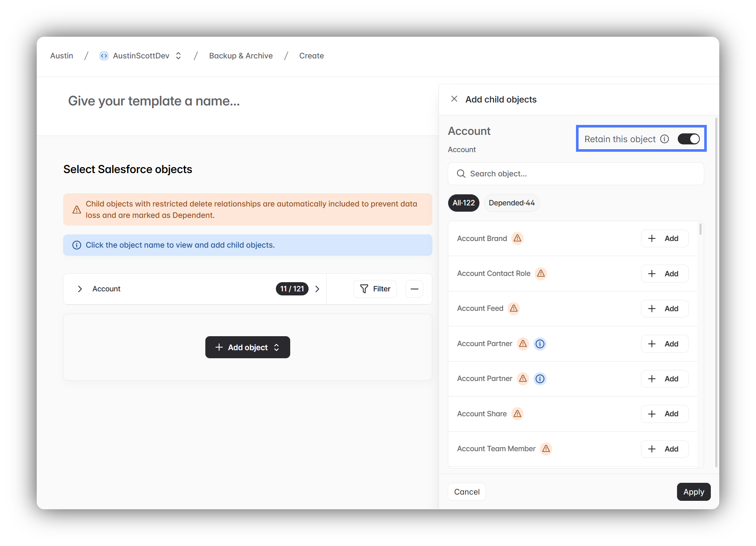Viewport: 756px width, 546px height.
Task: Click the info icon beside Retain this object
Action: click(x=664, y=139)
